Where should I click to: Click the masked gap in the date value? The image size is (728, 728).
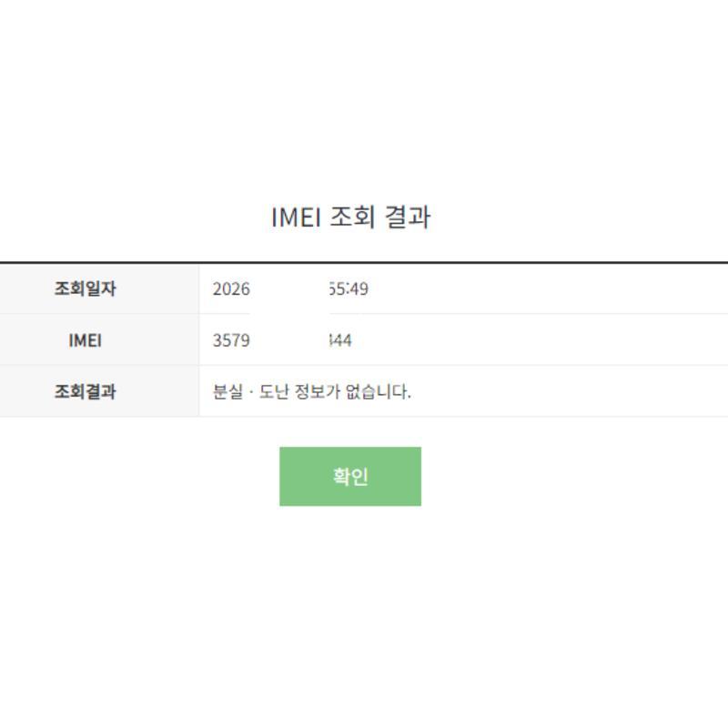tap(288, 290)
